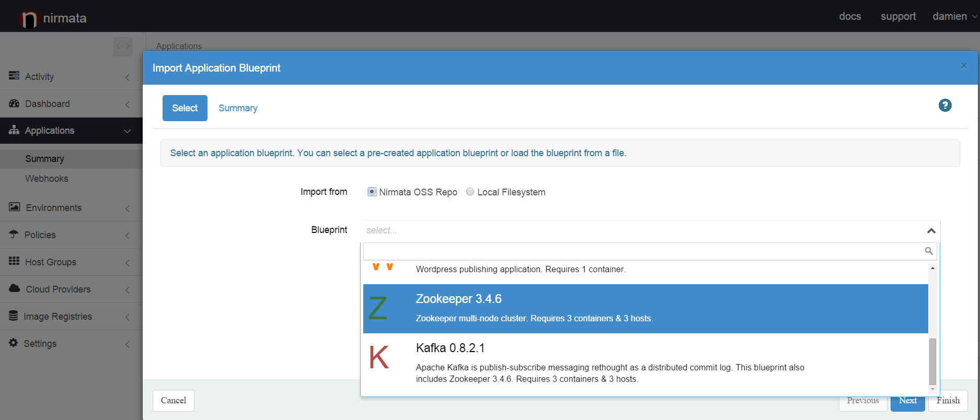
Task: Click the Environments picture icon
Action: (x=15, y=207)
